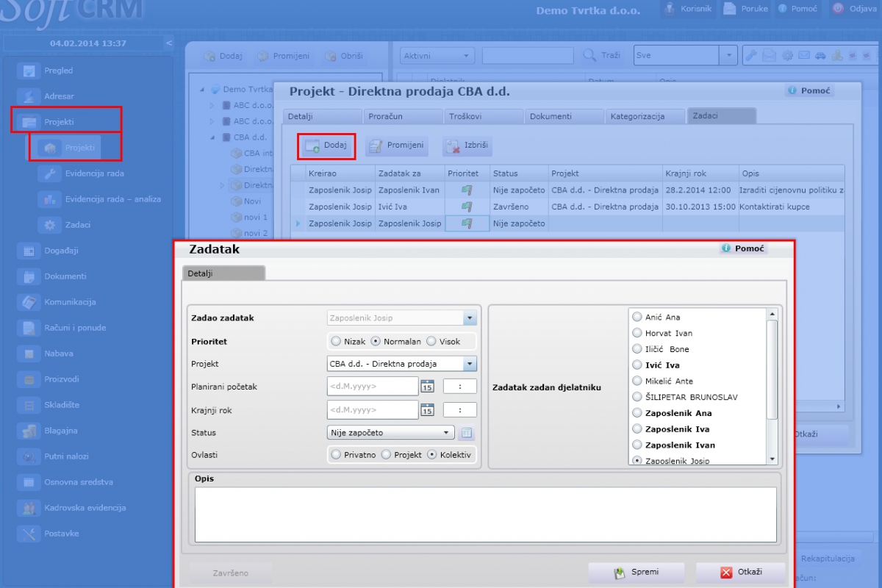Image resolution: width=882 pixels, height=588 pixels.
Task: Click the search field beside Traži
Action: pos(528,56)
